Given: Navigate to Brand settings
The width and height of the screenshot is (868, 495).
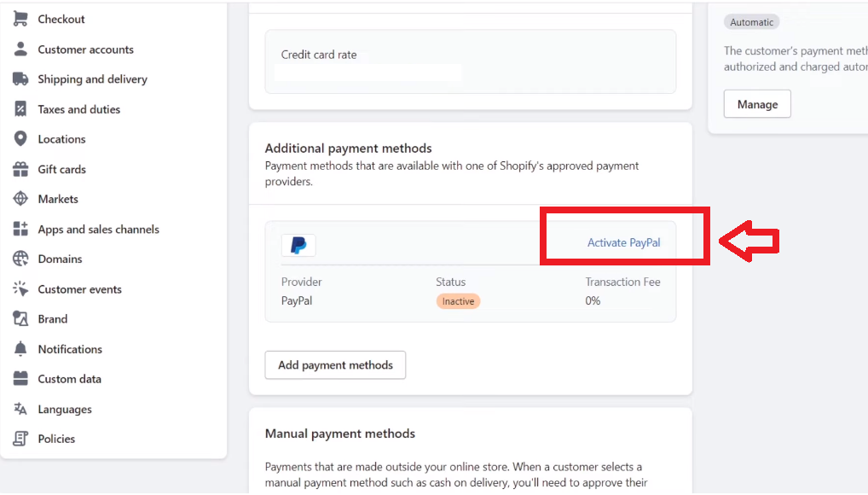Looking at the screenshot, I should 53,318.
